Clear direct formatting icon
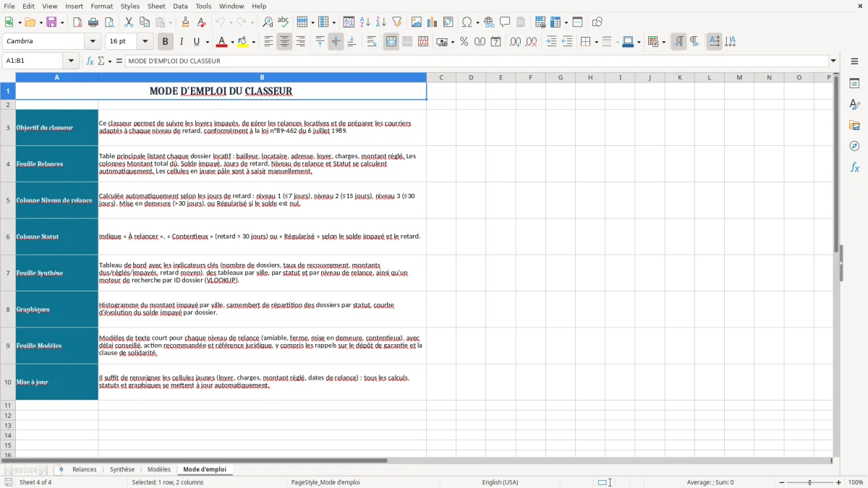This screenshot has height=488, width=868. tap(201, 22)
